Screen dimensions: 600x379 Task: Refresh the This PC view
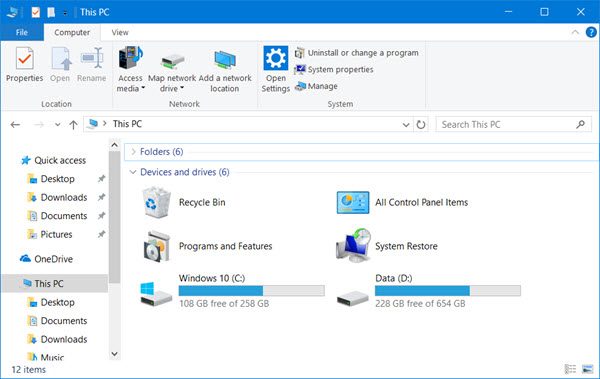pyautogui.click(x=421, y=124)
